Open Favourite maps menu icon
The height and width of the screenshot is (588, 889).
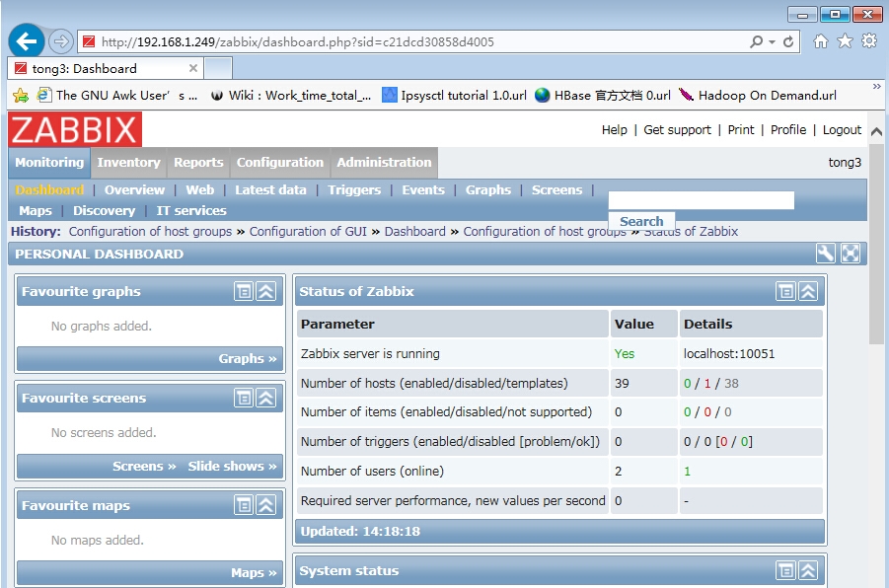244,505
